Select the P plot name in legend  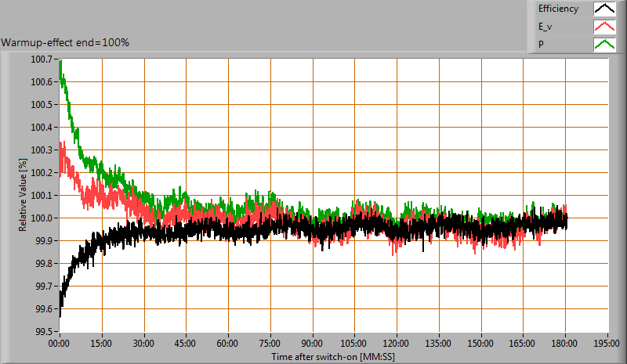click(541, 44)
